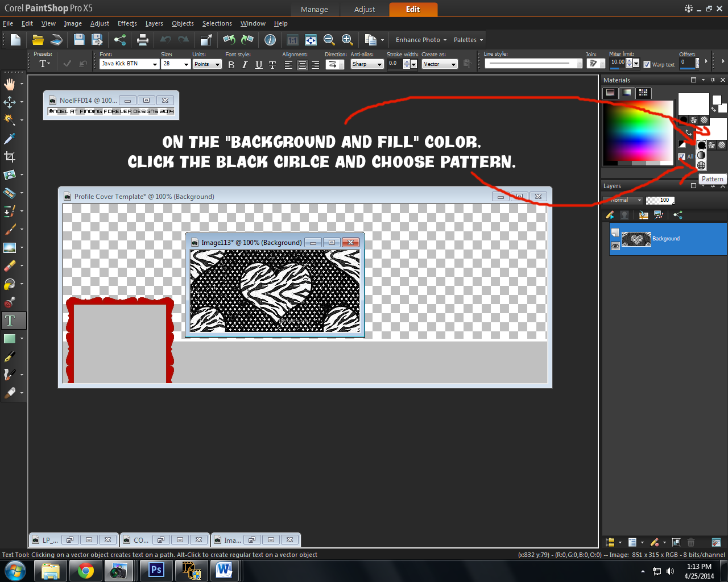728x582 pixels.
Task: Uncheck the All tools checkbox in Materials
Action: (681, 156)
